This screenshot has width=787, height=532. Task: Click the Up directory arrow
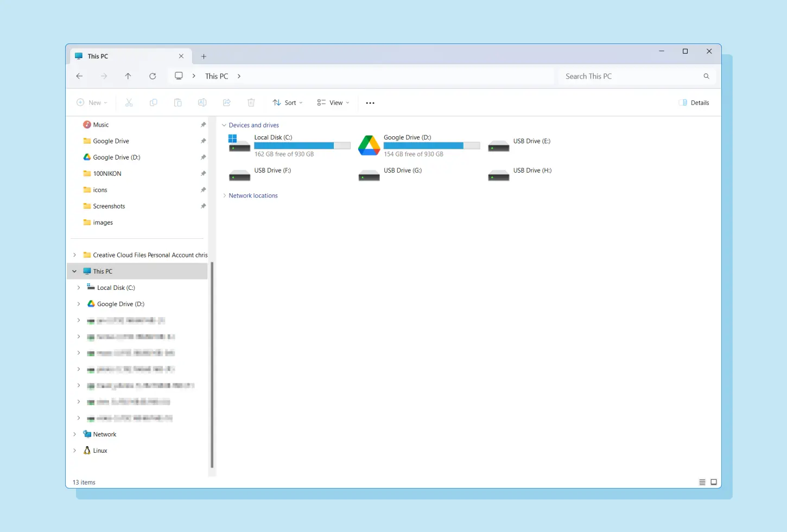tap(128, 76)
